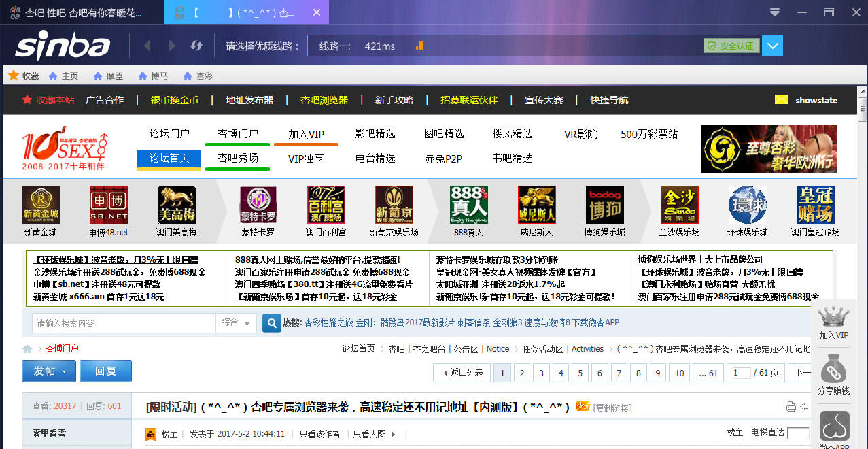Click the blue magnifier search button
Screen dimensions: 868x449
[x=272, y=322]
